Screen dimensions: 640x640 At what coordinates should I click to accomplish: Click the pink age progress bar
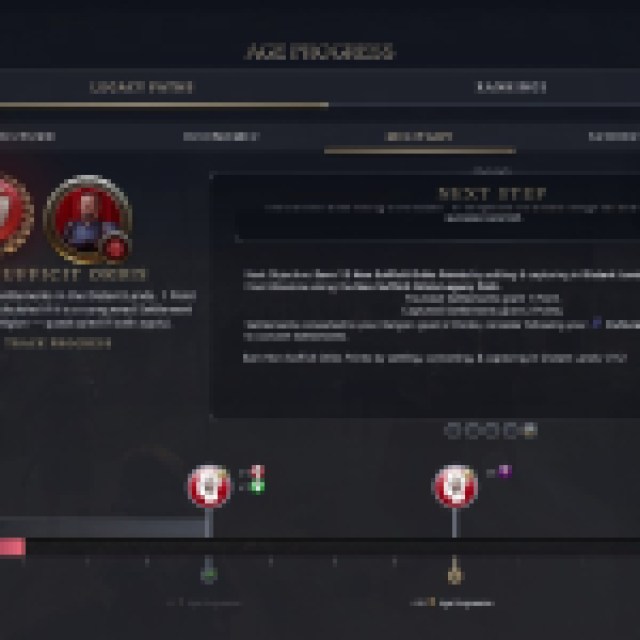click(x=12, y=547)
